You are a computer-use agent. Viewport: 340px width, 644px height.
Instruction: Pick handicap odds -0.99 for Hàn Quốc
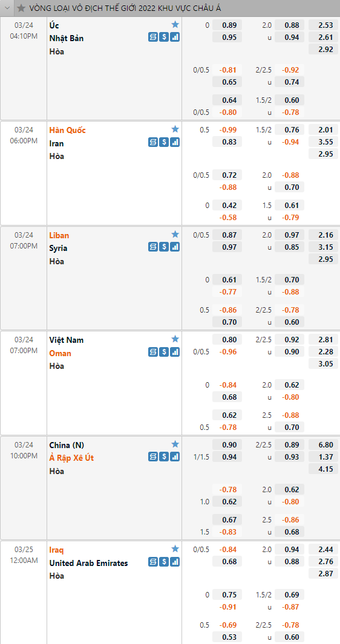pyautogui.click(x=227, y=130)
